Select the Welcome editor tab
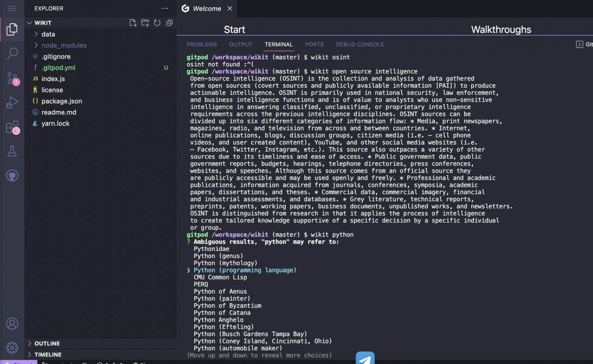This screenshot has height=364, width=593. [x=207, y=8]
